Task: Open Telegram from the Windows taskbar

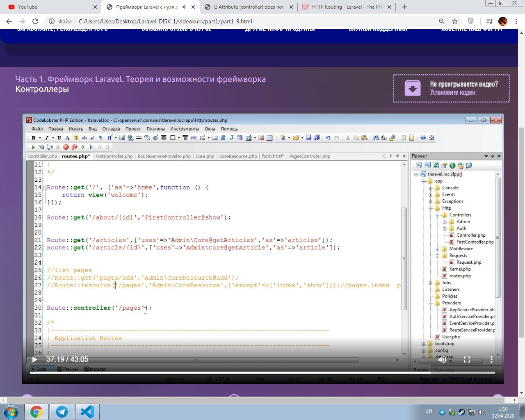Action: [x=62, y=412]
